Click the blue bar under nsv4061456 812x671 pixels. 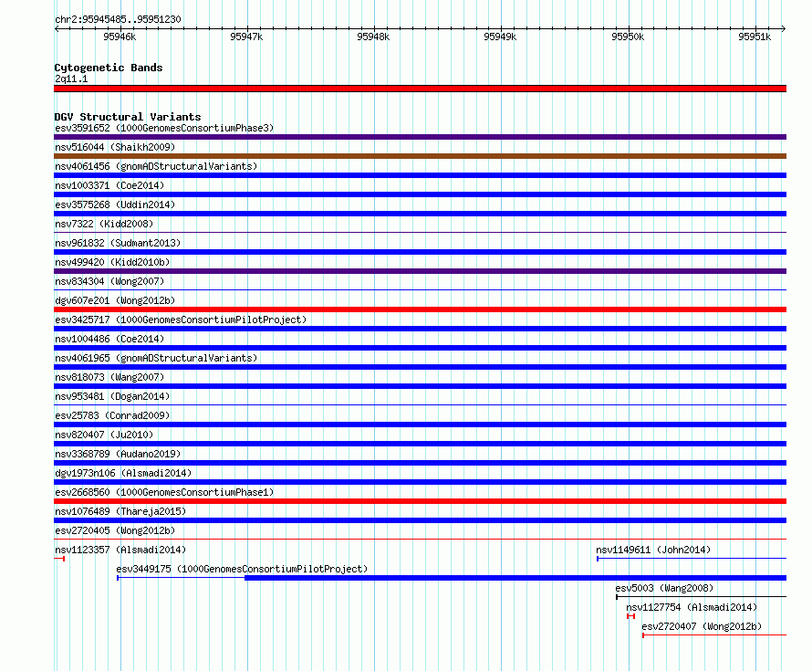[x=420, y=175]
